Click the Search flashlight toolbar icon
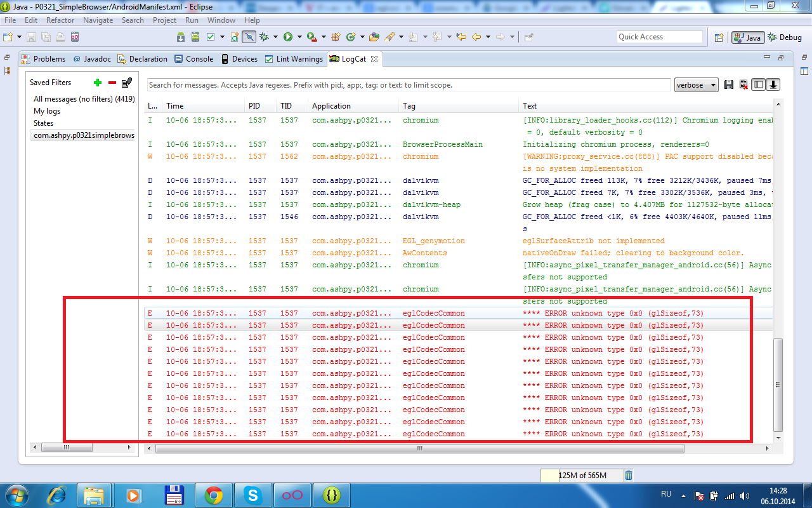 (x=390, y=37)
